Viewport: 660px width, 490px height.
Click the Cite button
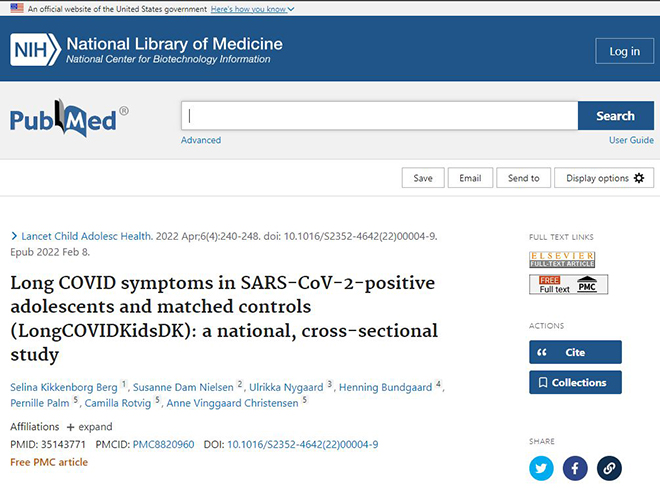click(x=575, y=352)
